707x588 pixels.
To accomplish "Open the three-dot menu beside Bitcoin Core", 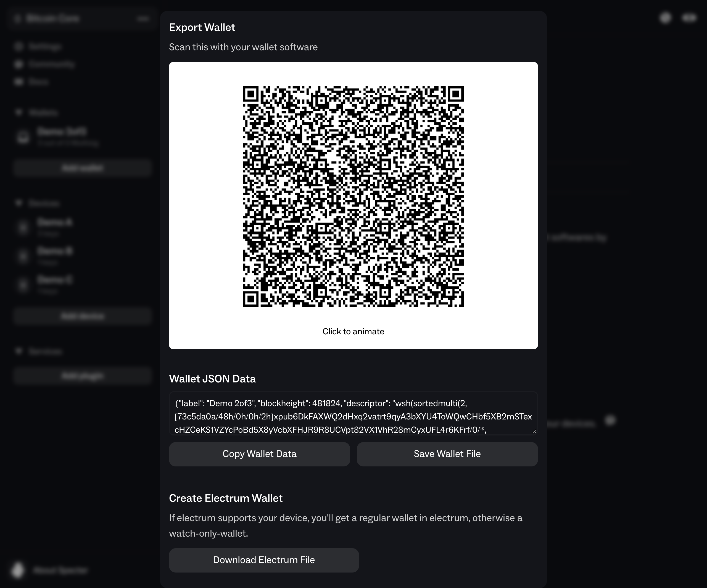I will (143, 19).
